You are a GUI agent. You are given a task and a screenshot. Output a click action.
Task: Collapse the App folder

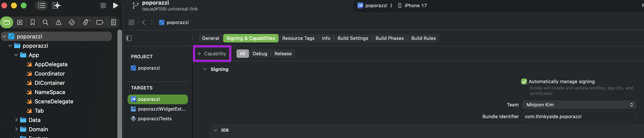[x=16, y=55]
